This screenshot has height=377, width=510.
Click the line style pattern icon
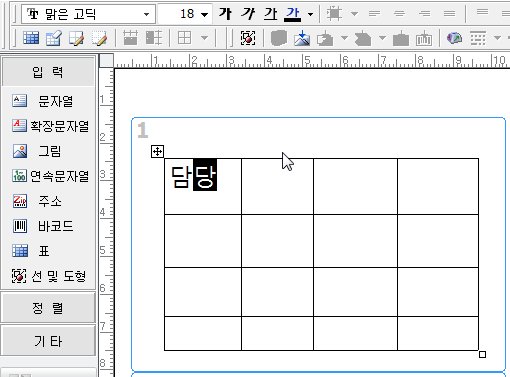click(478, 38)
